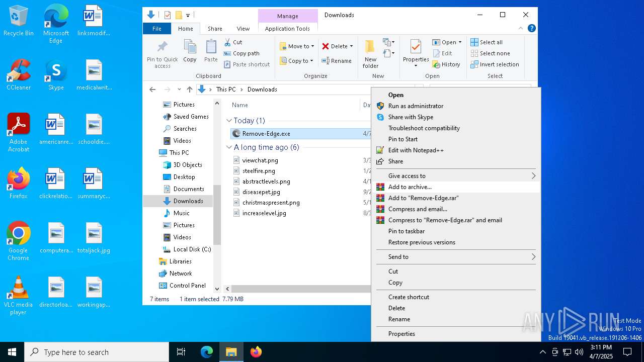Open Task View in the taskbar

(181, 352)
